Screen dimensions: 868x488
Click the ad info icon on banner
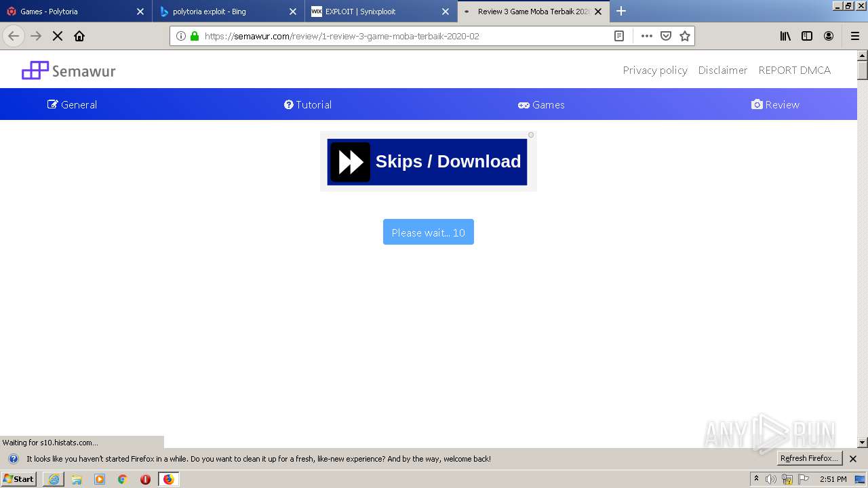pyautogui.click(x=531, y=135)
